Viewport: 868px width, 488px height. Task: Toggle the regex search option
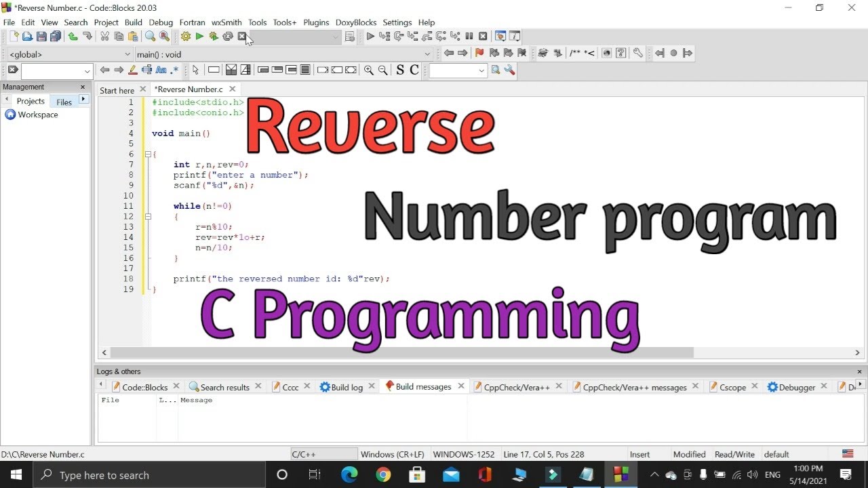pyautogui.click(x=175, y=70)
